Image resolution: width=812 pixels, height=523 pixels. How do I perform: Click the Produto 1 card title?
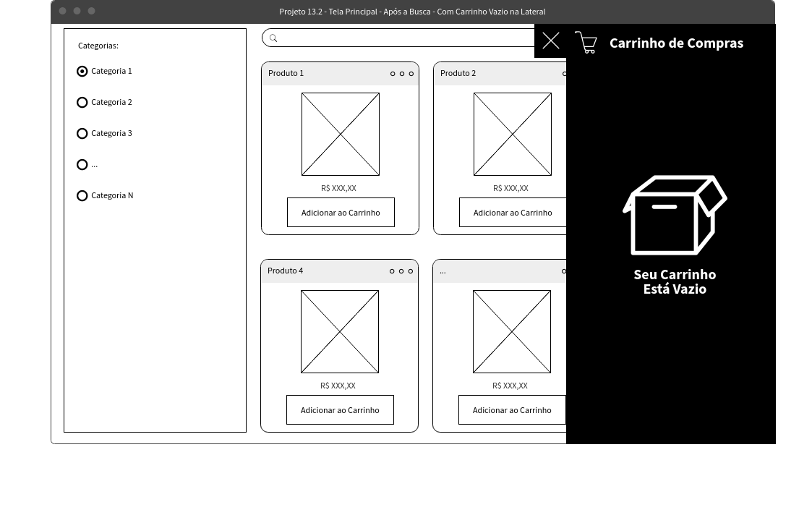tap(286, 73)
